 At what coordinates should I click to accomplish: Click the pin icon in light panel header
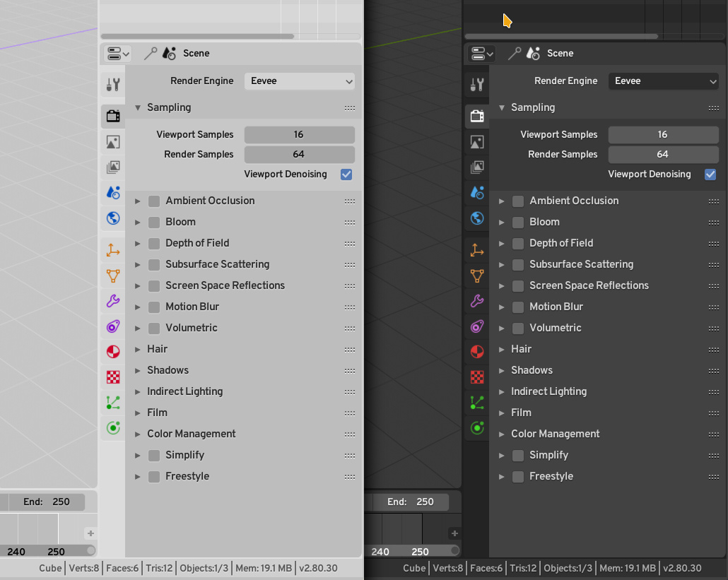coord(150,54)
